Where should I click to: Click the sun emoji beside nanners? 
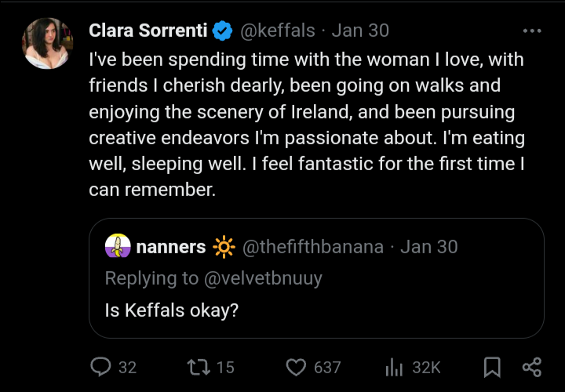tap(224, 247)
